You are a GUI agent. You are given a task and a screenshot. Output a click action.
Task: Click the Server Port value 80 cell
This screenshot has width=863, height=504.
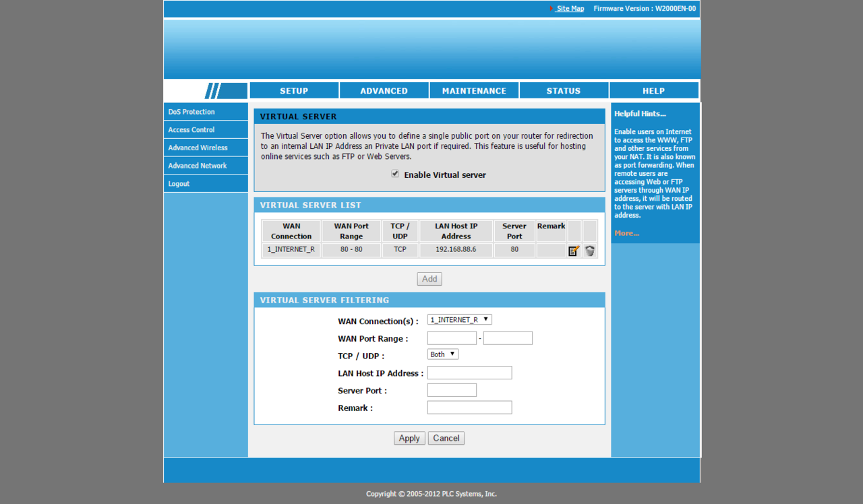[514, 250]
